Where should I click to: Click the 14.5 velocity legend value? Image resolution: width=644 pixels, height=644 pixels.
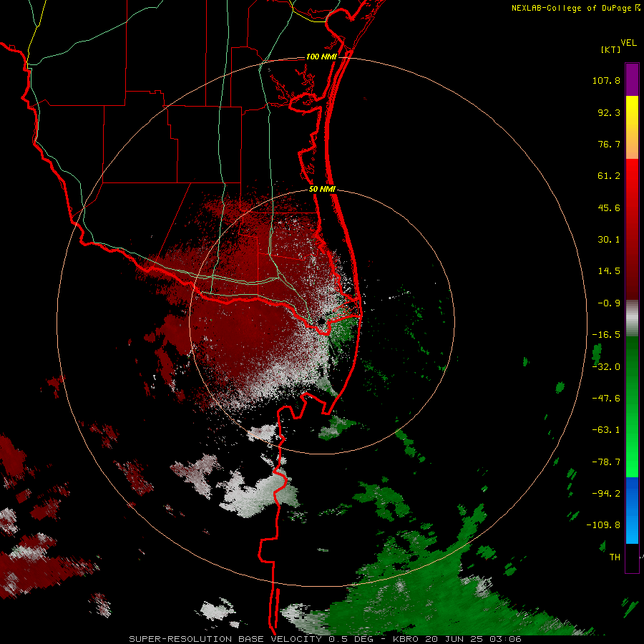coord(609,271)
